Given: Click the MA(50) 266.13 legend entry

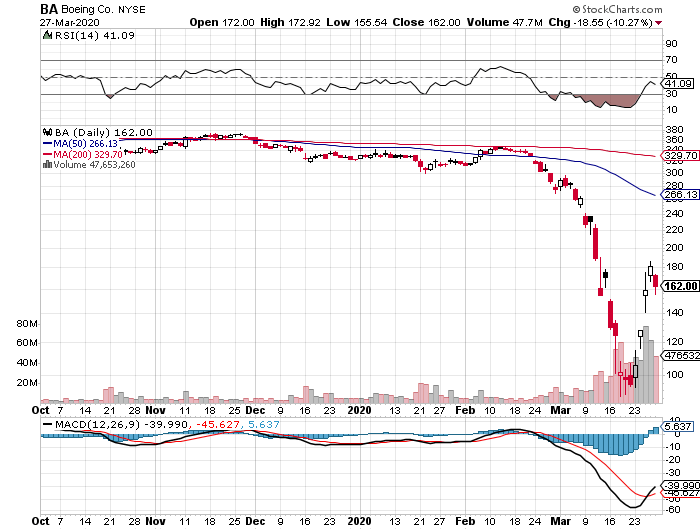Looking at the screenshot, I should (80, 143).
